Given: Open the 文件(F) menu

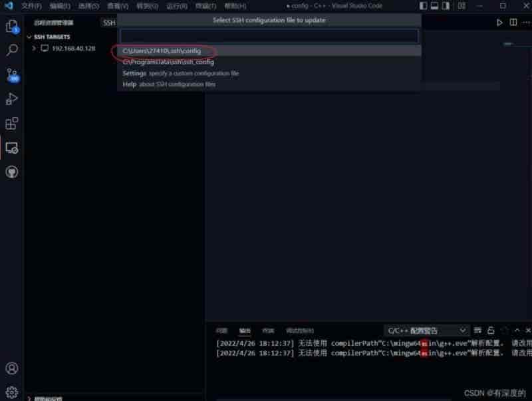Looking at the screenshot, I should click(x=31, y=6).
